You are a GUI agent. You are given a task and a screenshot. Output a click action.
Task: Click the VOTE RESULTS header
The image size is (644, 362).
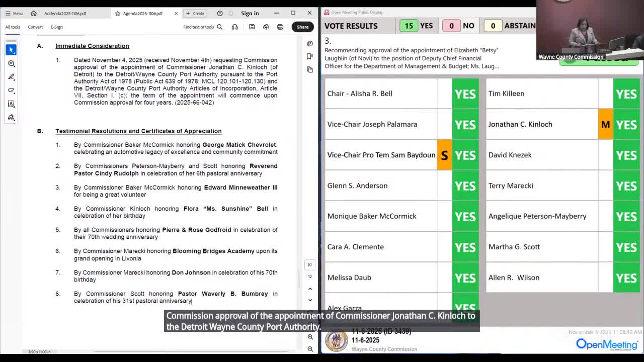tap(351, 26)
